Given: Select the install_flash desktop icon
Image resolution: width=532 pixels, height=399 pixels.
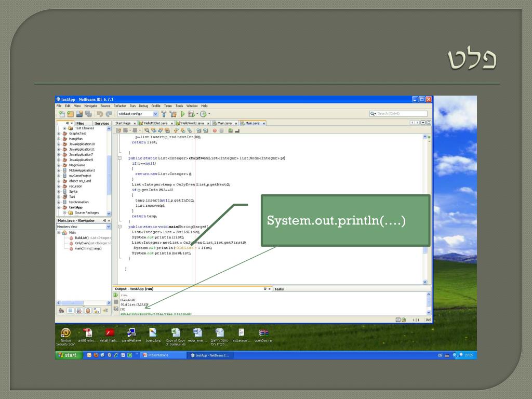Looking at the screenshot, I should click(109, 335).
